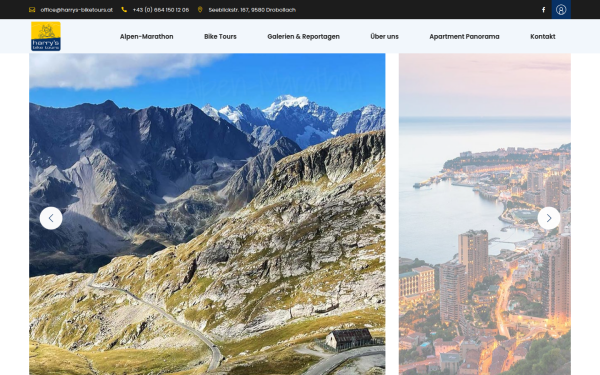Open the Alpen-Marathon menu
This screenshot has width=600, height=375.
[147, 36]
